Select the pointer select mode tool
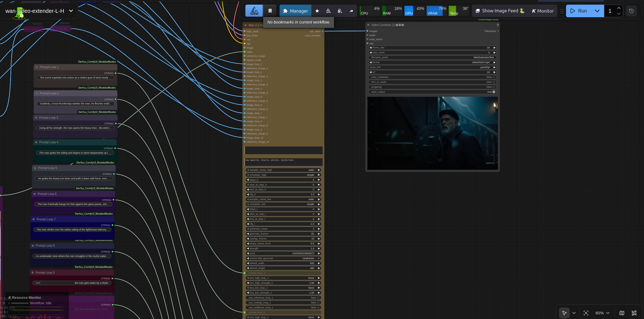 click(564, 313)
